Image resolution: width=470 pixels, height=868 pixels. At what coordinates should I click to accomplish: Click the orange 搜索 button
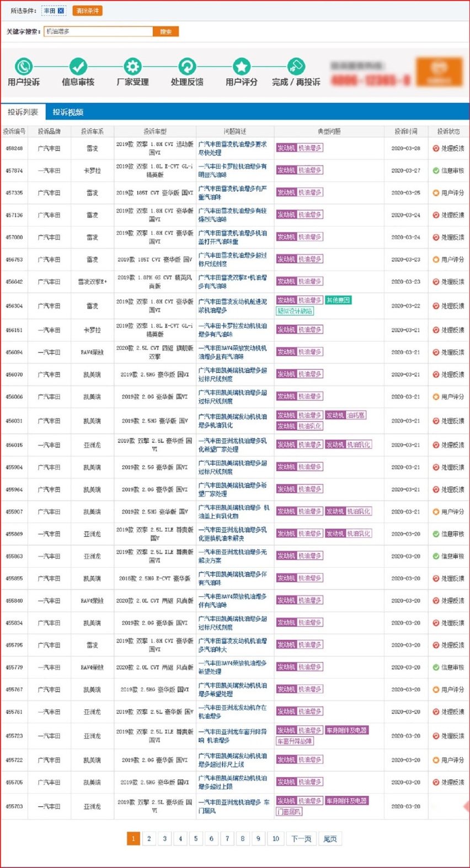coord(165,31)
